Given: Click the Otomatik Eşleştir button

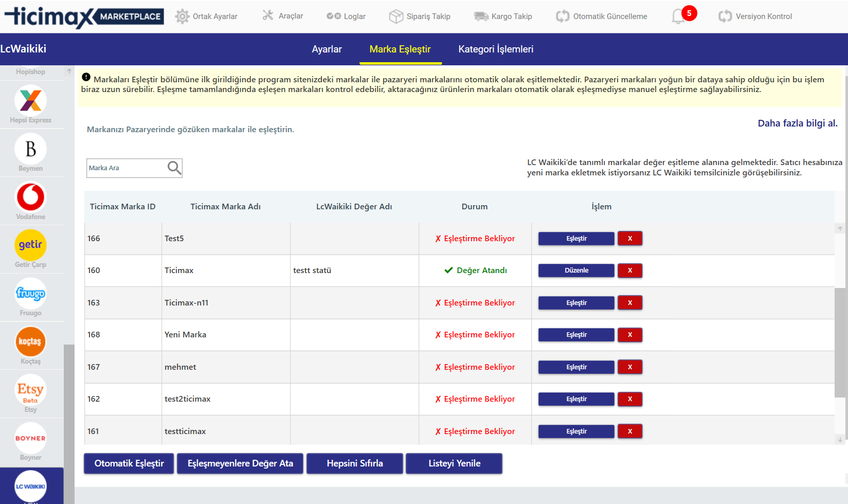Looking at the screenshot, I should coord(129,463).
